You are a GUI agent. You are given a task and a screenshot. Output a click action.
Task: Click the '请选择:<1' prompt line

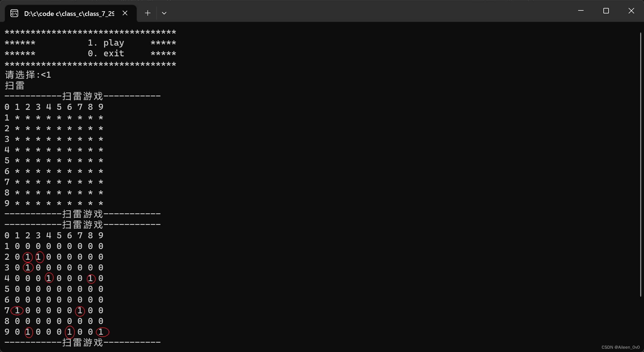pos(28,75)
